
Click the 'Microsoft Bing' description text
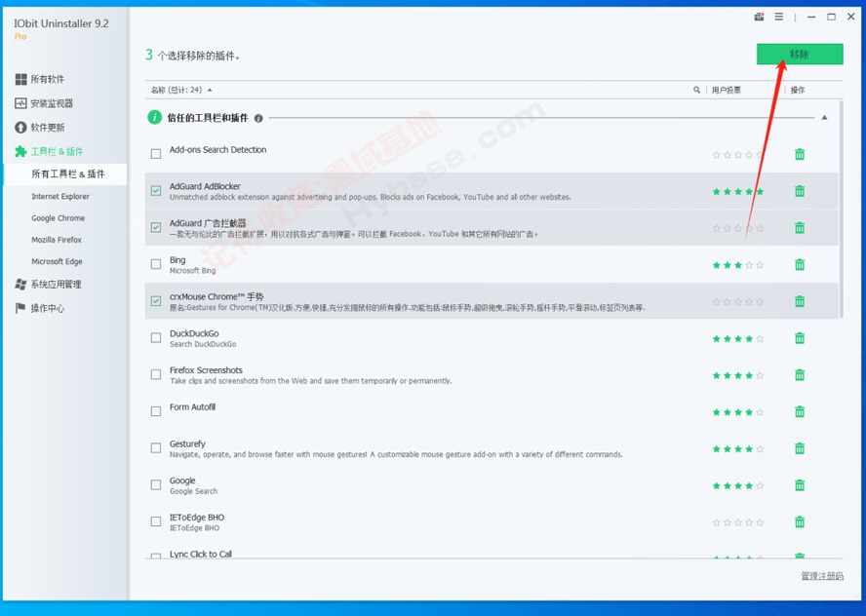tap(192, 271)
